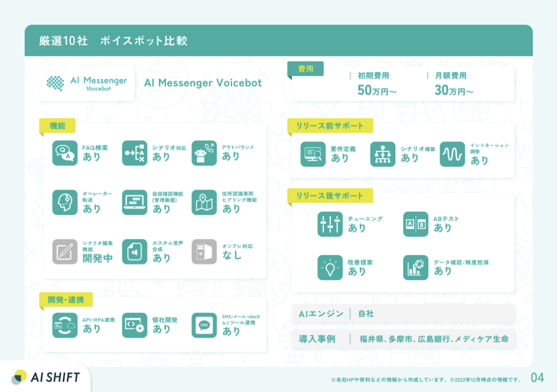Click the page number 04
557x392 pixels.
pyautogui.click(x=538, y=378)
